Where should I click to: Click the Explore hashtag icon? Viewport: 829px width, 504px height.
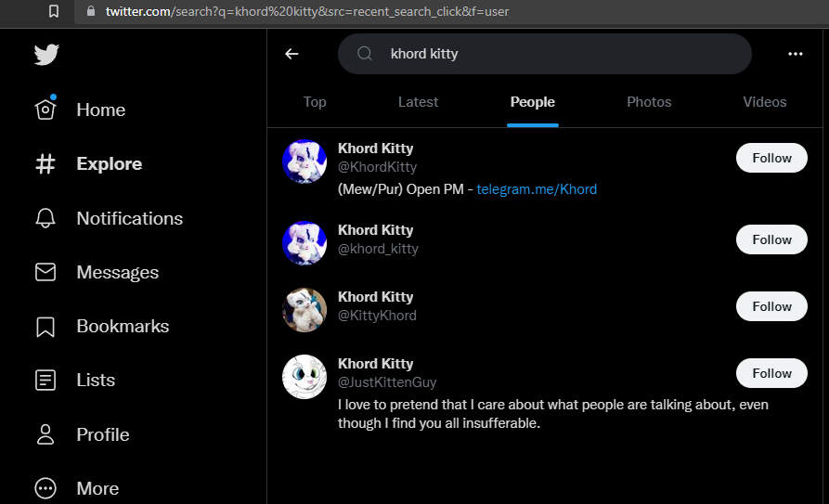coord(45,164)
